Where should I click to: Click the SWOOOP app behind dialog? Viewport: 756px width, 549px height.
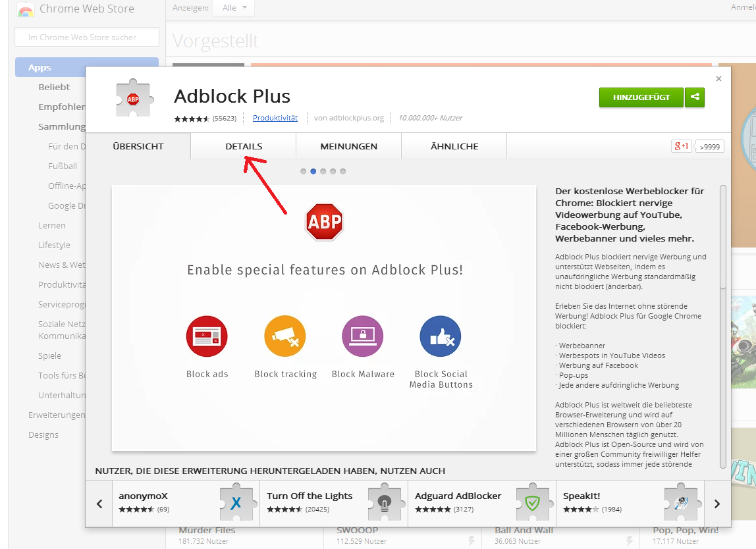(x=358, y=530)
